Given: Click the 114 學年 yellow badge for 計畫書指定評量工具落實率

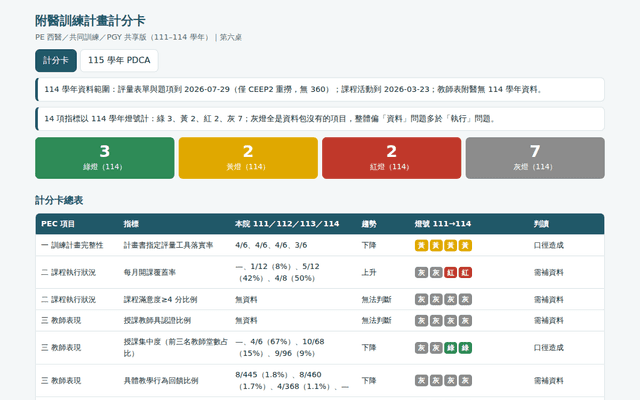Looking at the screenshot, I should pos(465,245).
